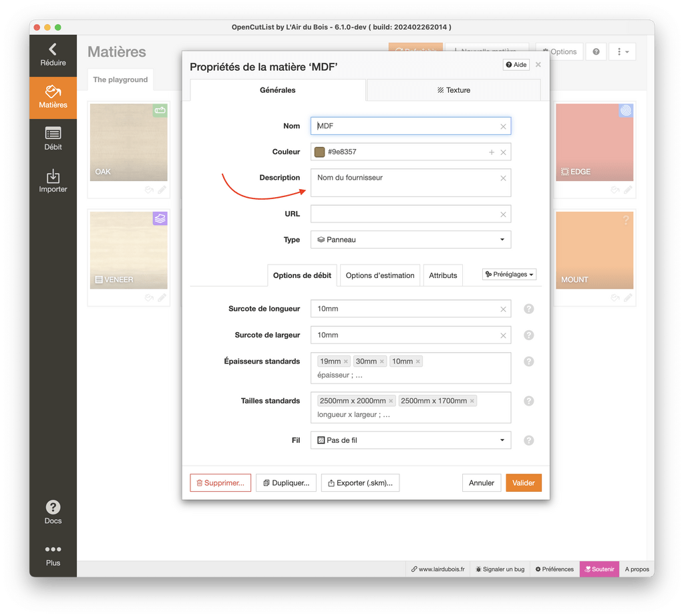684x616 pixels.
Task: Click the Épaisseurs standards input area
Action: pyautogui.click(x=411, y=369)
